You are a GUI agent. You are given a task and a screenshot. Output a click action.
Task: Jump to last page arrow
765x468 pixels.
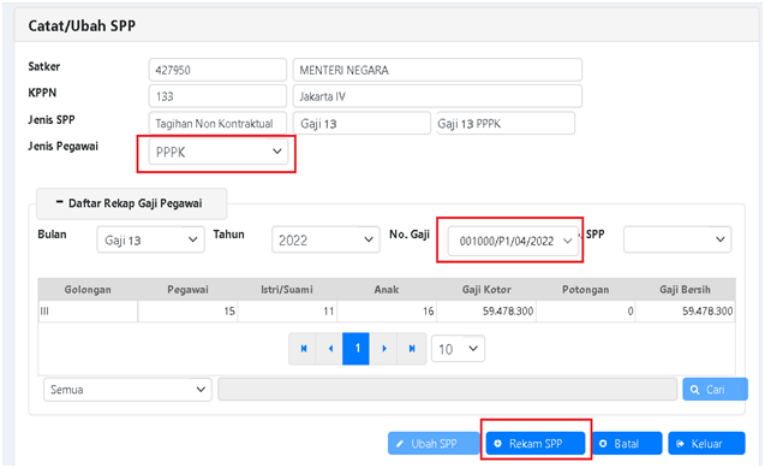(411, 349)
